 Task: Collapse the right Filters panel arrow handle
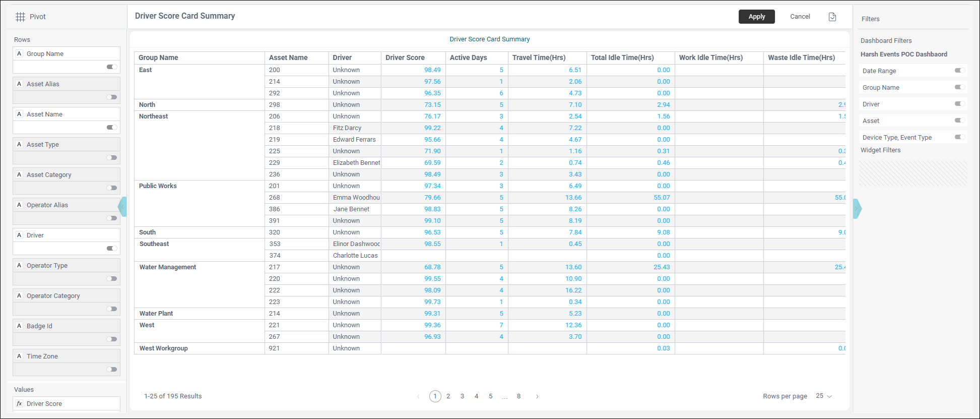coord(857,209)
